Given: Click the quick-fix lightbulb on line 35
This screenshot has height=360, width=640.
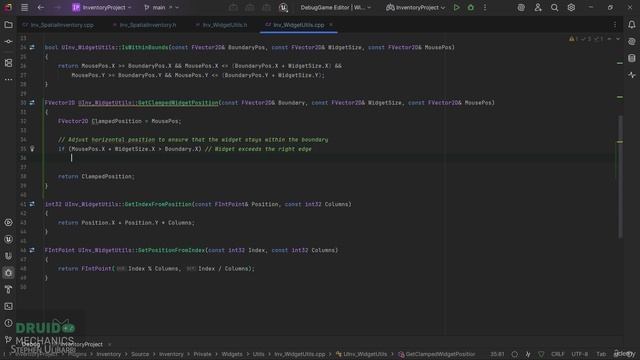Looking at the screenshot, I should coord(32,149).
